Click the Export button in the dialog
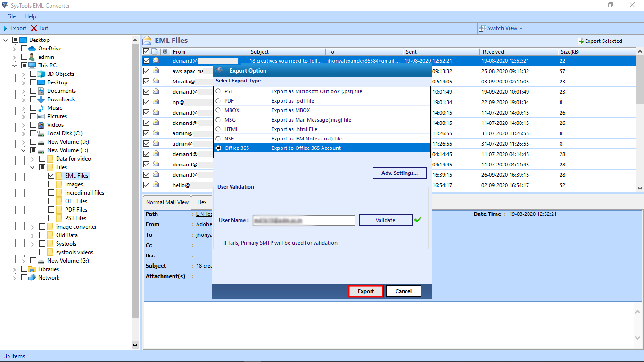 point(365,291)
